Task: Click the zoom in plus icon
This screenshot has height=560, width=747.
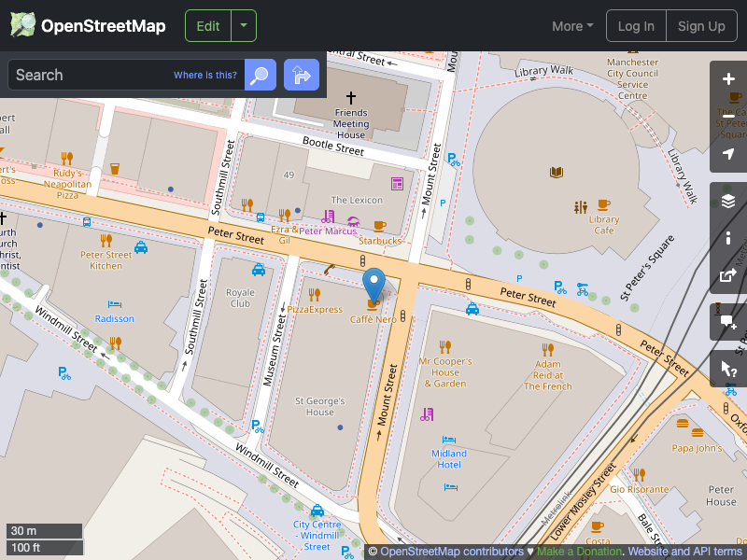Action: click(728, 79)
